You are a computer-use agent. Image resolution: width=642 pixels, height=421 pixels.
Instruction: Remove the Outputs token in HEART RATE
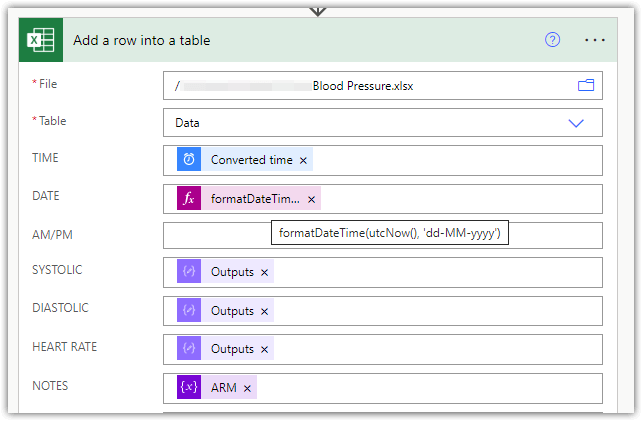264,350
